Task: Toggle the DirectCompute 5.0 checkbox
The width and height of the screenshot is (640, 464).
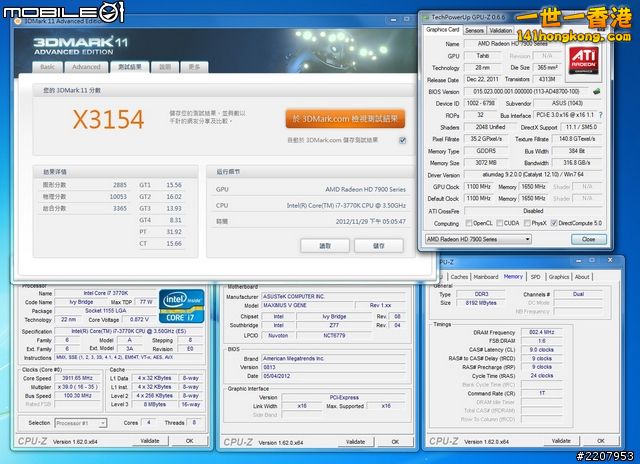Action: [554, 223]
